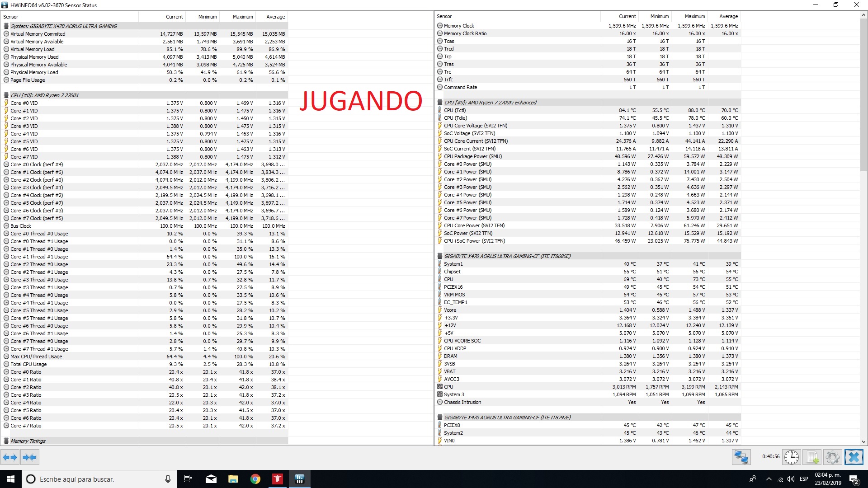
Task: Select the Memory Clock row
Action: click(588, 26)
